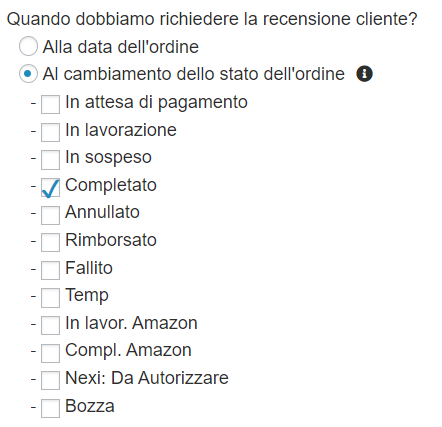Enable the "In lavor. Amazon" checkbox
This screenshot has width=442, height=427.
point(50,325)
